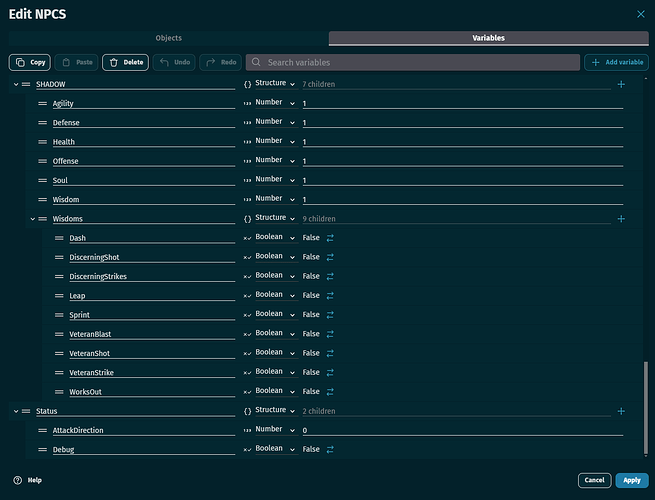The image size is (655, 500).
Task: Click the drag handle for the VeteranShot row
Action: pos(59,353)
